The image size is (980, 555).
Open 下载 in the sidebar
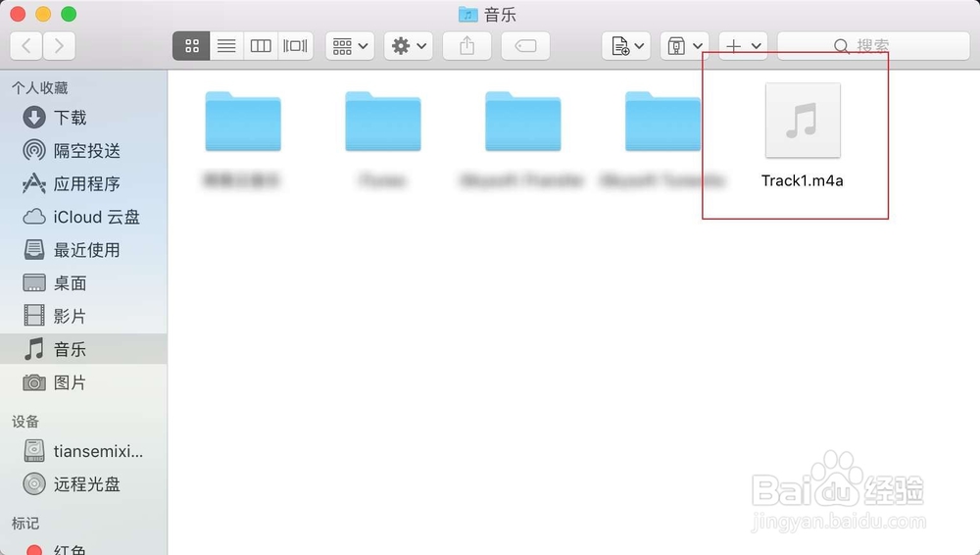pos(83,117)
